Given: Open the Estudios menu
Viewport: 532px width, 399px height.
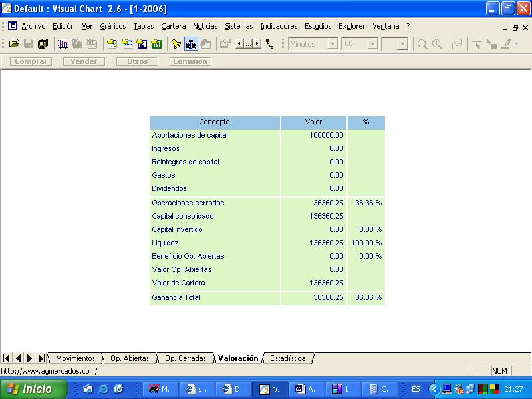Looking at the screenshot, I should [318, 26].
